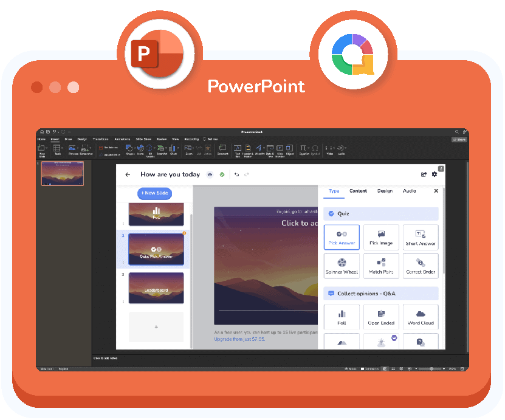Choose the Spinner Wheel quiz type
This screenshot has width=505, height=420.
point(342,266)
